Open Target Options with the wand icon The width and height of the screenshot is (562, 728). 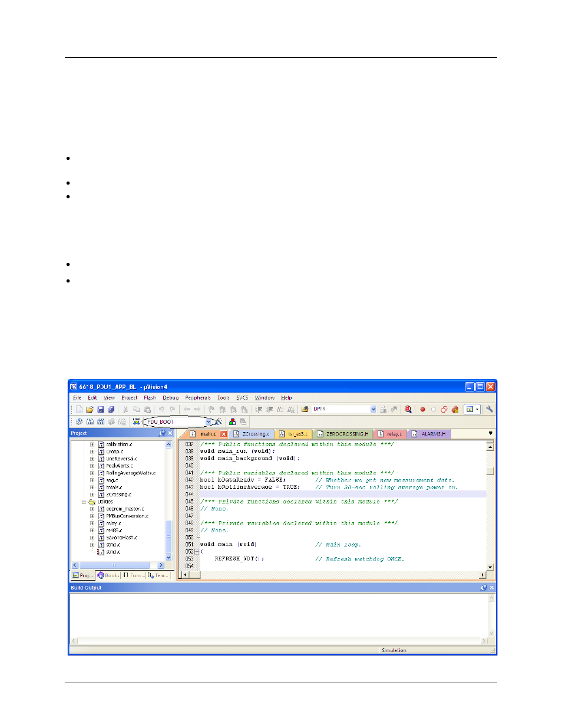218,421
